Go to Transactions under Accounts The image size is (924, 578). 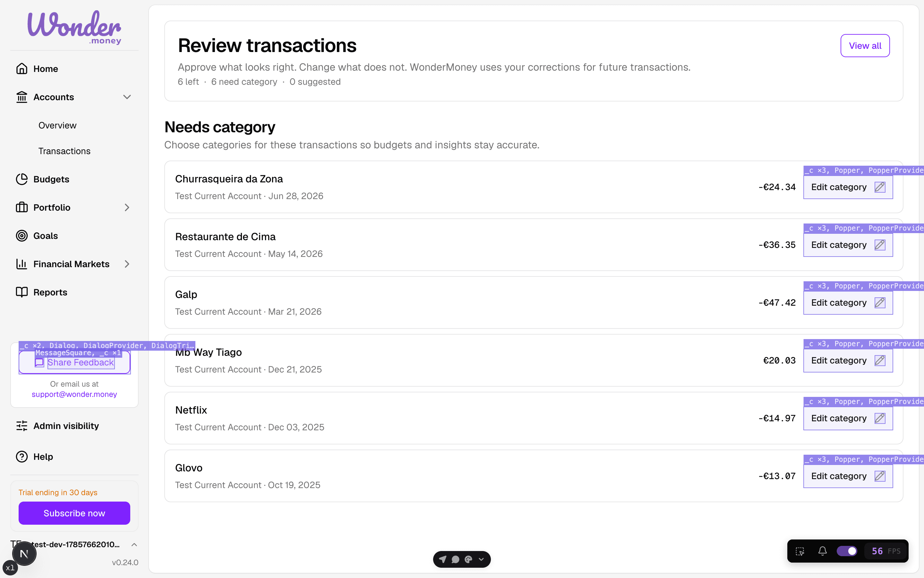click(64, 151)
